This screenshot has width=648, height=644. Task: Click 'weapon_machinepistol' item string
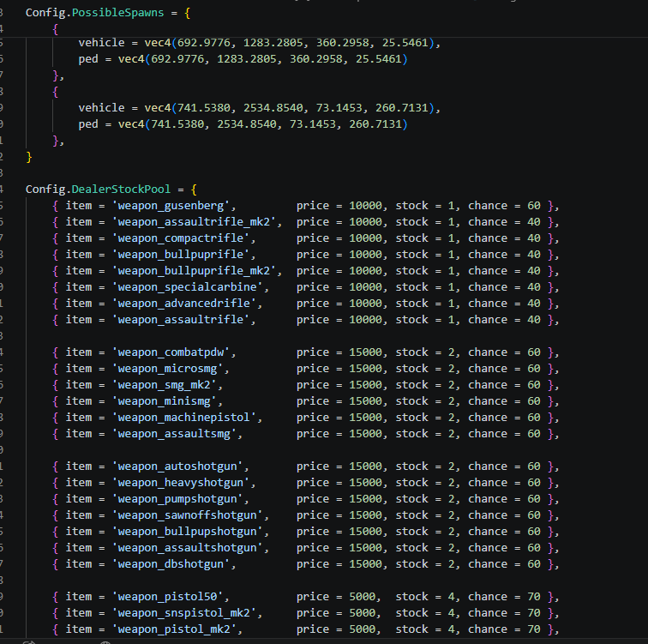click(184, 418)
